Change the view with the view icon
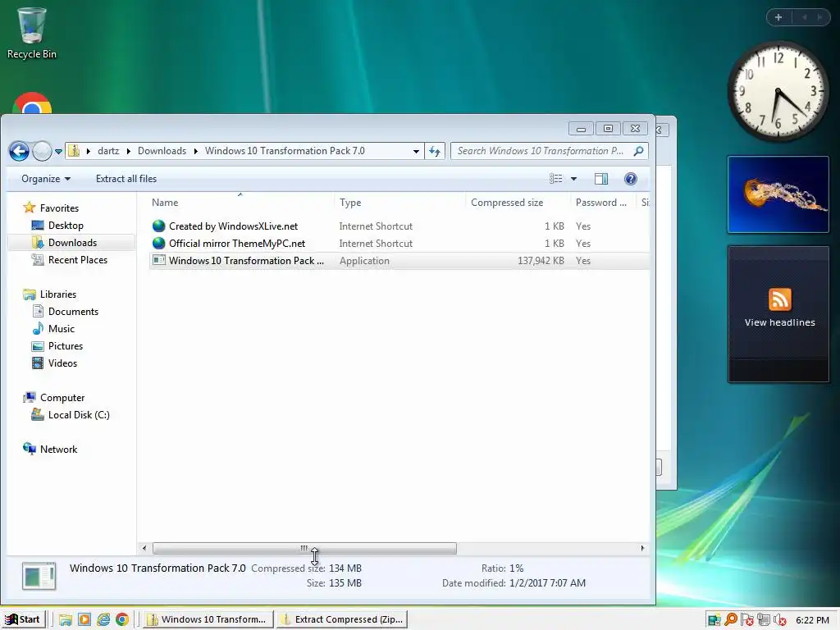 click(x=556, y=178)
